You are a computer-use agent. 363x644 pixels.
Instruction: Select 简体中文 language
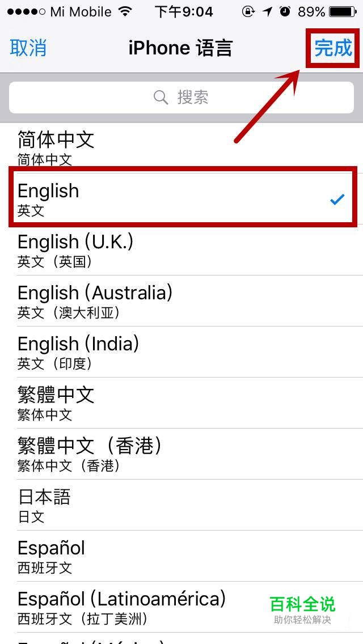coord(181,148)
